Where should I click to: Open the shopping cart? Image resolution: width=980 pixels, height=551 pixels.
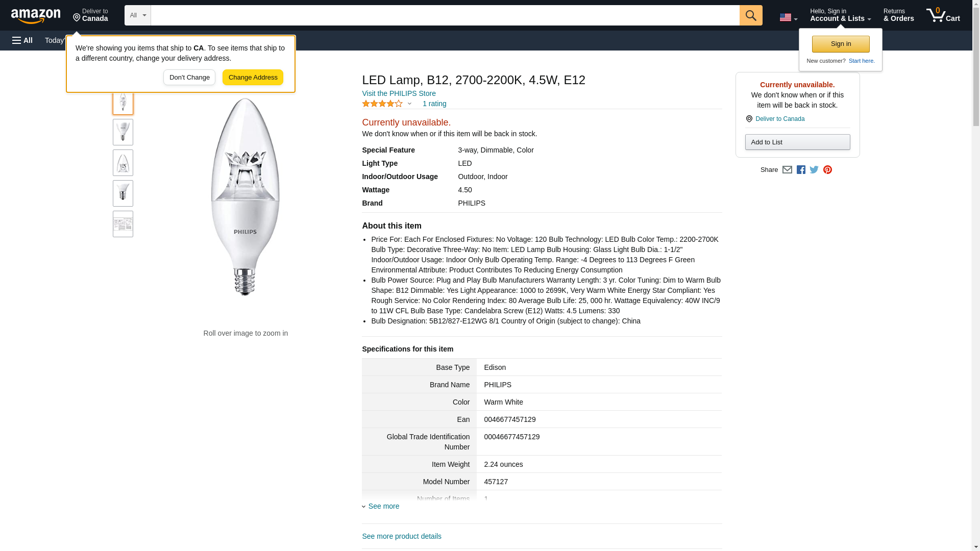pos(943,15)
